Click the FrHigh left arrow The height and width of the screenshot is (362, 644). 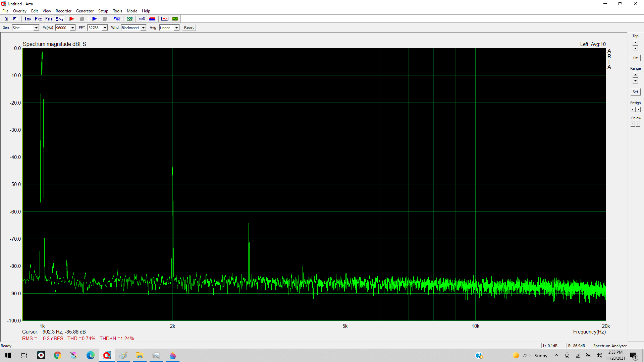coord(633,110)
